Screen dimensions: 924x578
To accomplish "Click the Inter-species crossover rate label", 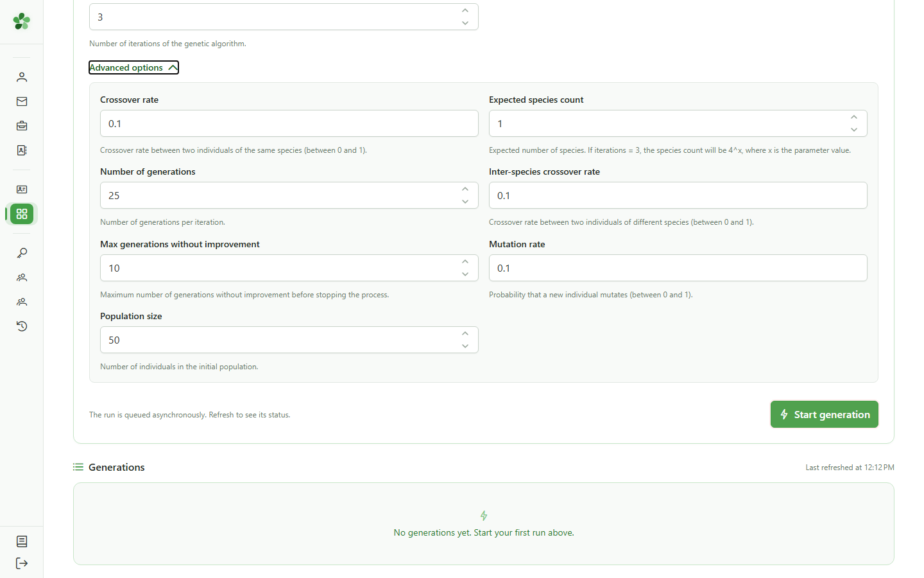I will [544, 171].
